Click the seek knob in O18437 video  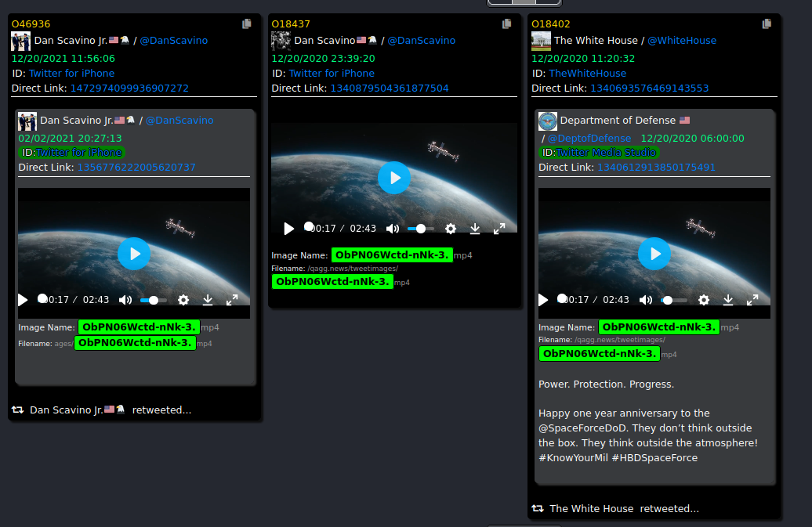click(309, 226)
